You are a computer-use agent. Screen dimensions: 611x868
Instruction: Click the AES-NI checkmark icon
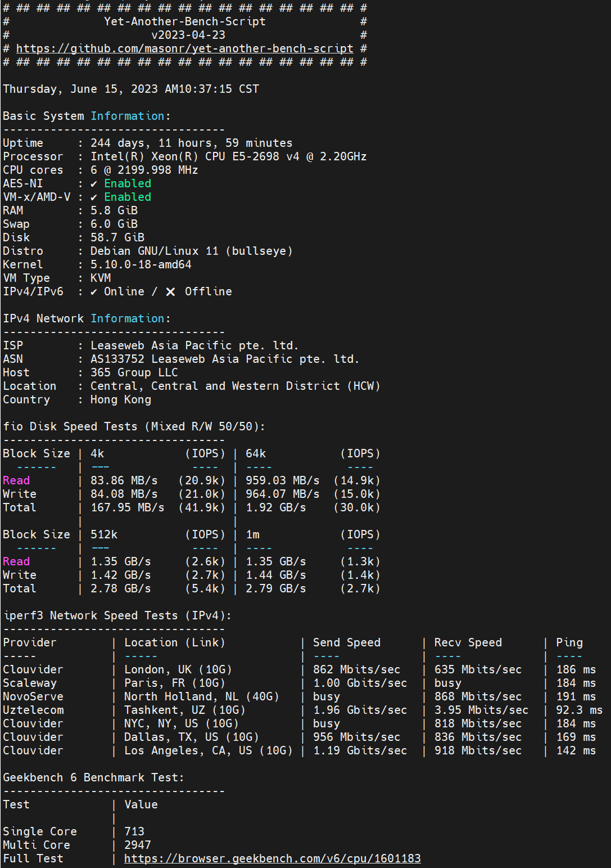pos(94,184)
